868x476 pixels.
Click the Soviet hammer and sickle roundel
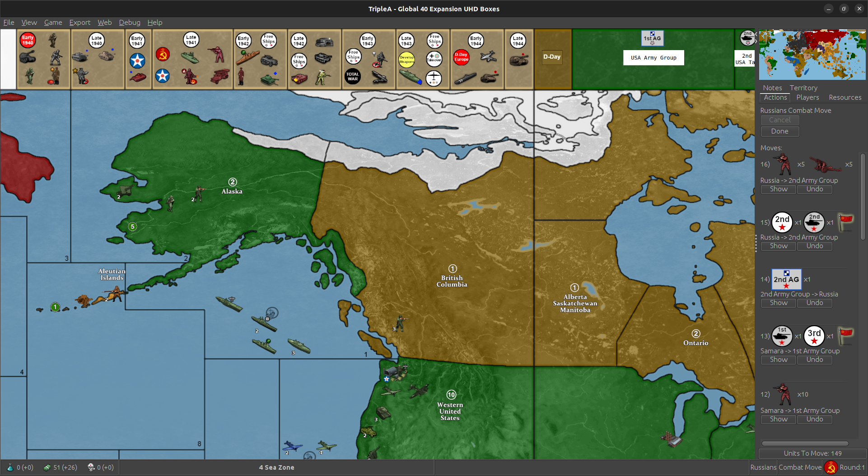click(163, 55)
